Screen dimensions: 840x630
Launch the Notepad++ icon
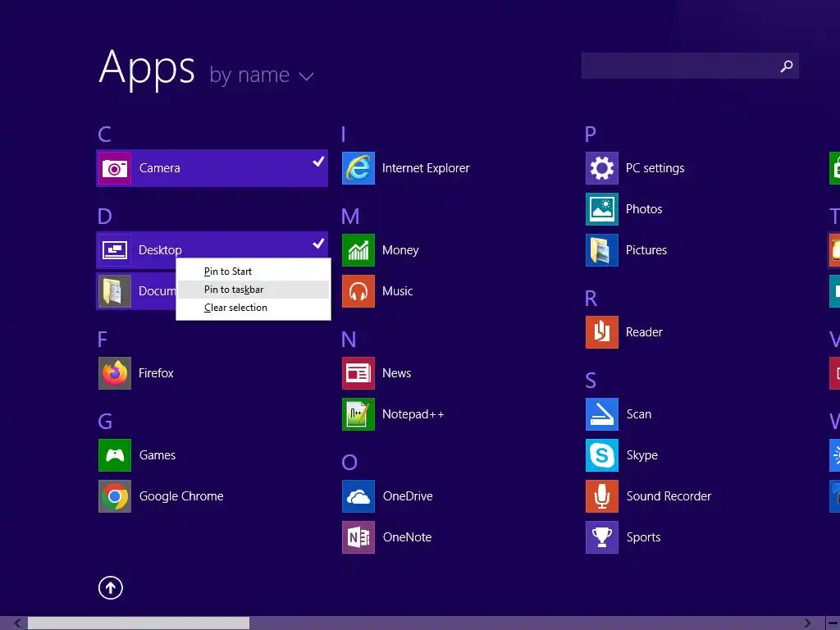tap(358, 414)
